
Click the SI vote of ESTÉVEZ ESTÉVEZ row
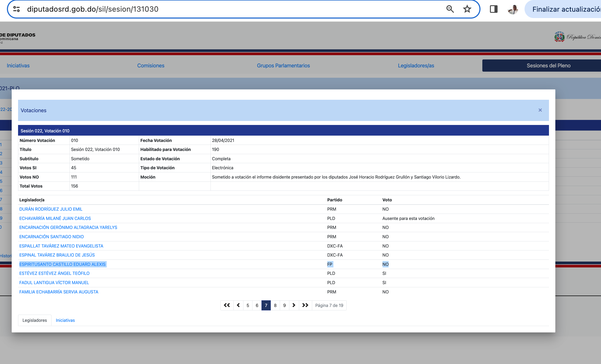pyautogui.click(x=384, y=273)
